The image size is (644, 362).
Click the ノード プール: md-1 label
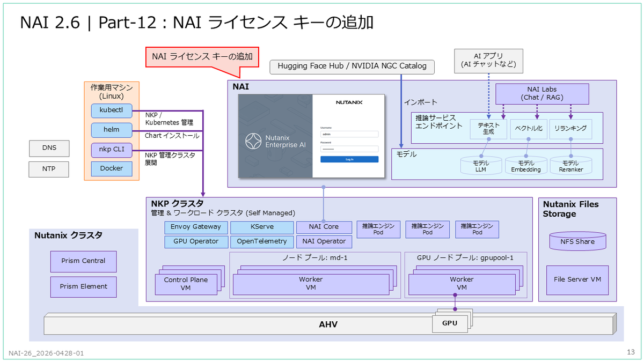pyautogui.click(x=316, y=257)
